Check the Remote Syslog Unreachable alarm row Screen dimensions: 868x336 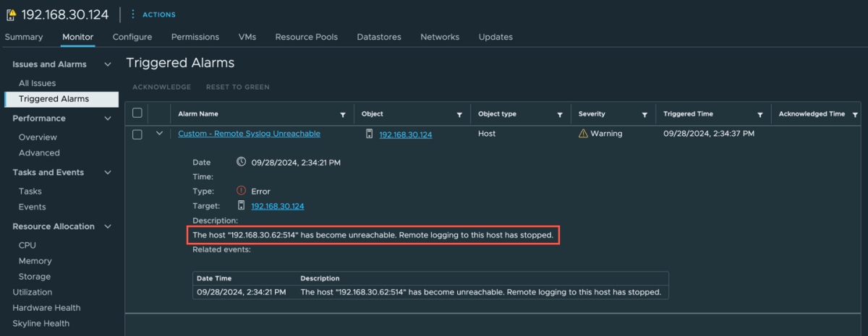click(137, 134)
